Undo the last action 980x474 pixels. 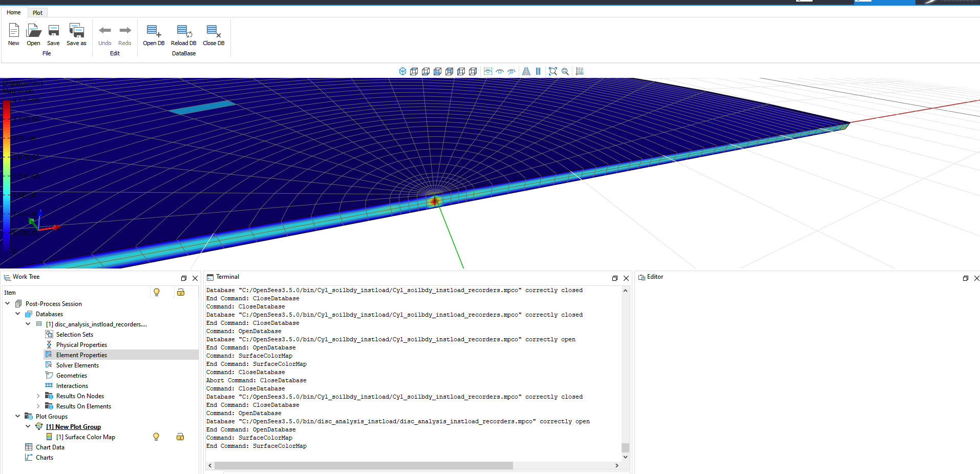tap(105, 34)
